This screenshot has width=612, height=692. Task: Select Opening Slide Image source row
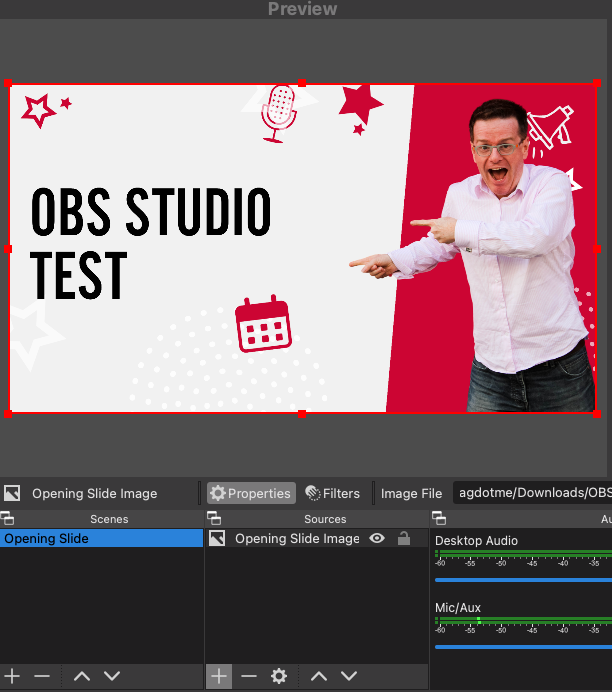point(317,538)
